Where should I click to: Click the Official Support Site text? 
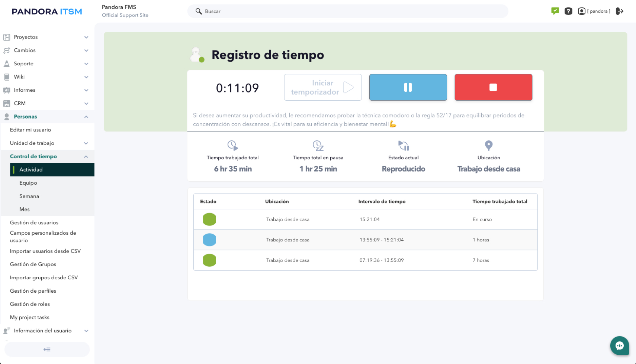(125, 15)
